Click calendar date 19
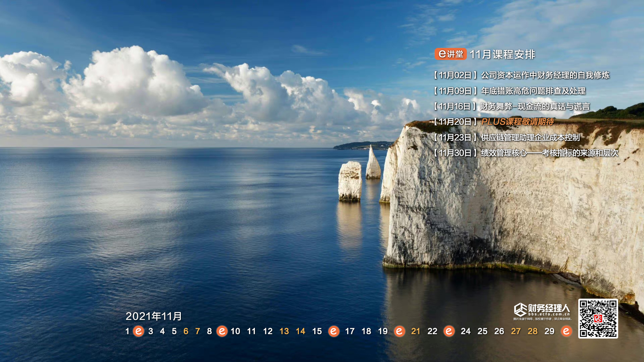Screen dimensions: 644x362 click(x=383, y=331)
